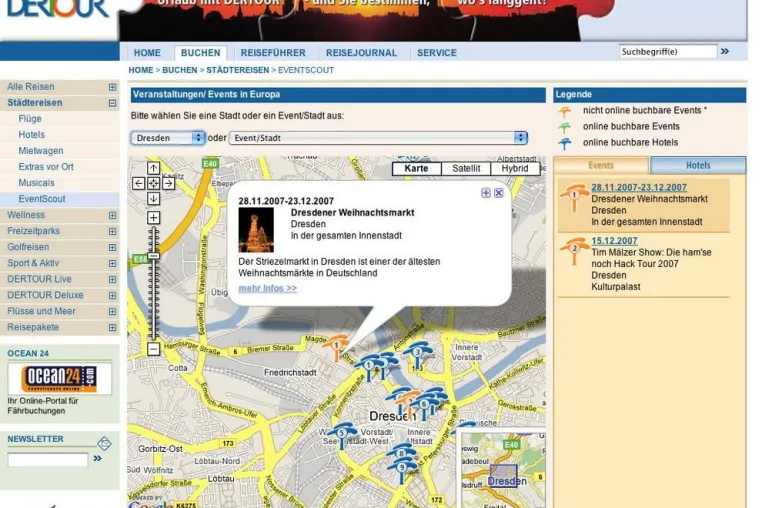This screenshot has height=508, width=762.
Task: Open the mehr Infos link
Action: coord(267,288)
